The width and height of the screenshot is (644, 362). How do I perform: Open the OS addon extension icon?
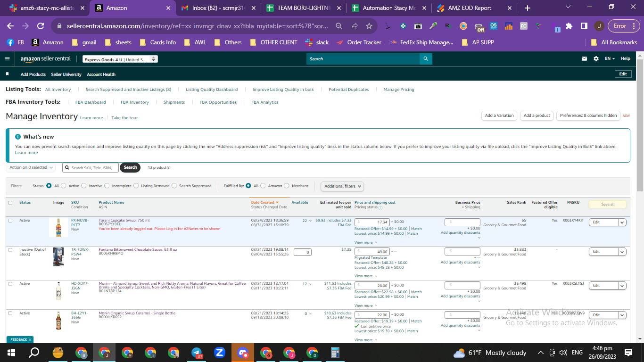tap(494, 26)
